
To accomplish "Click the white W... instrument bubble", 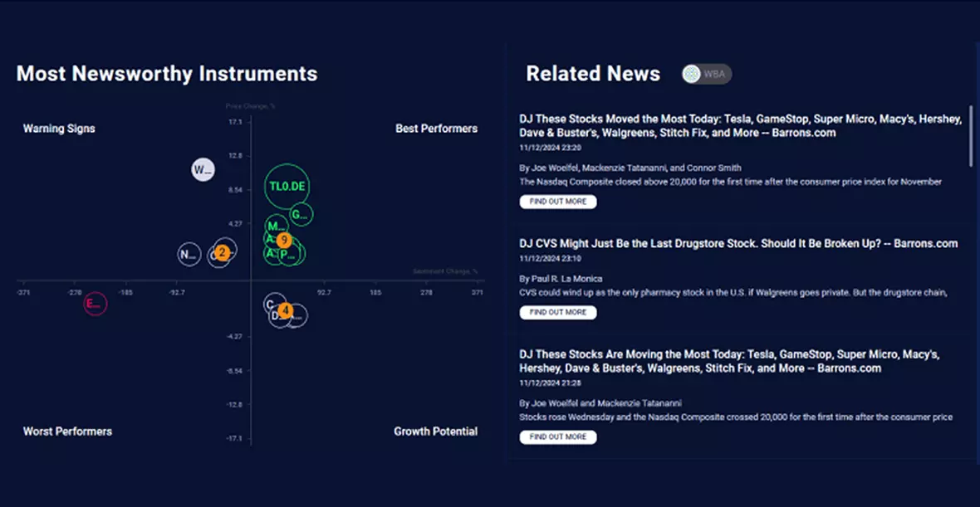I will (x=203, y=170).
